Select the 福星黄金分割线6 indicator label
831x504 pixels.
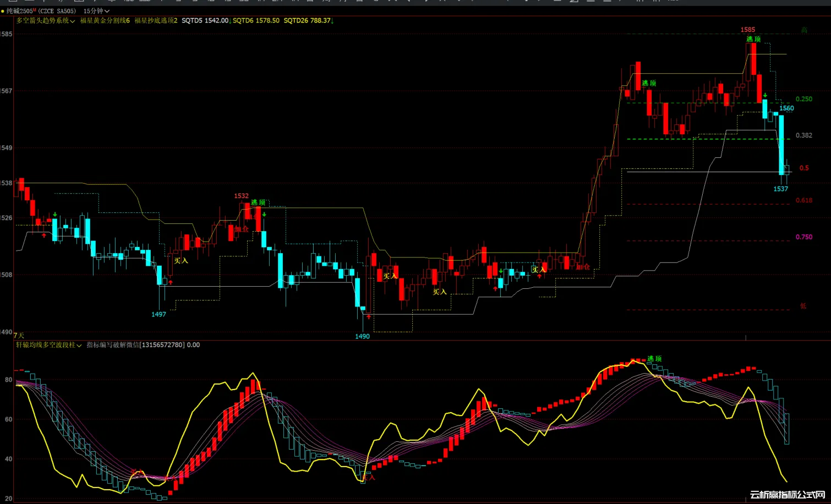point(105,21)
